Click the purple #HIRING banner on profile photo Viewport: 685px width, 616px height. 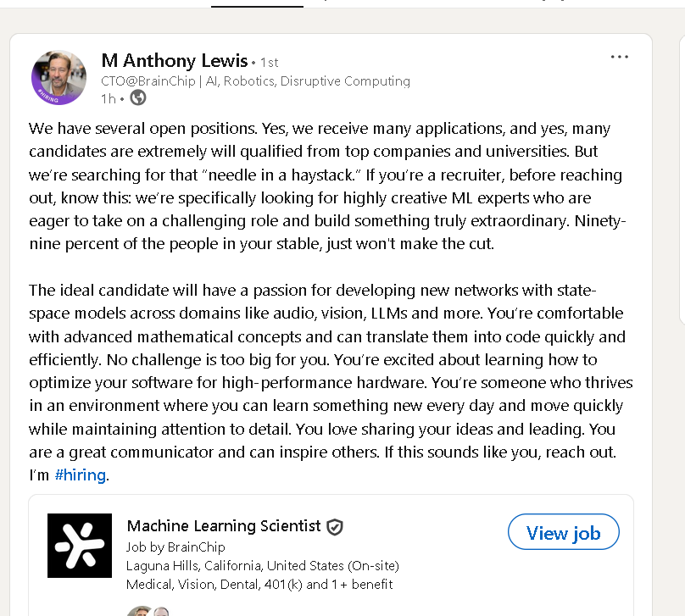pos(48,96)
